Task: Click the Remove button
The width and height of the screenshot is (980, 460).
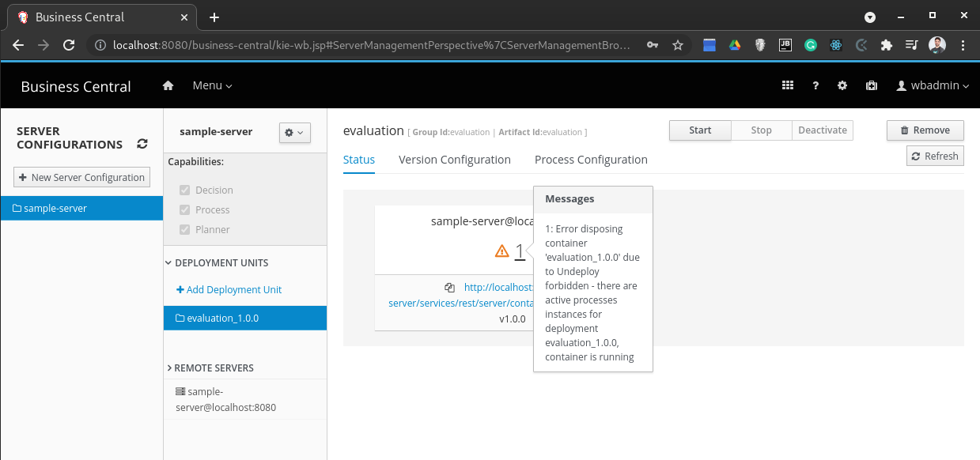Action: (x=925, y=130)
